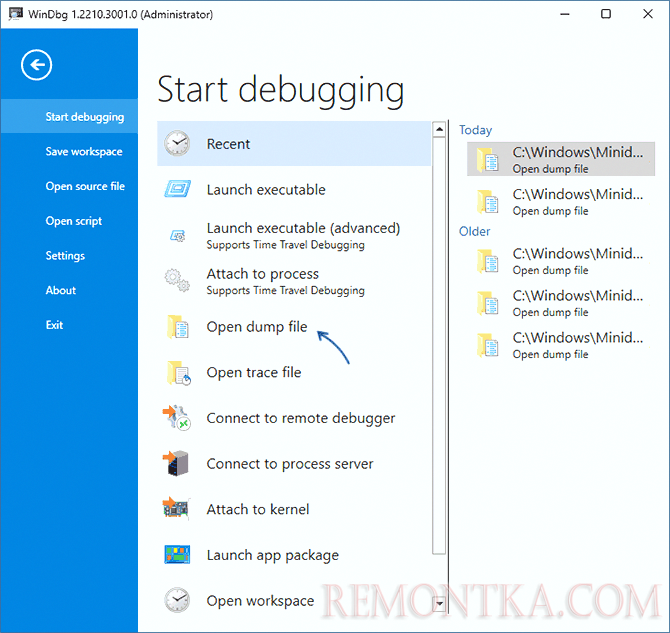Open second Today C:\Windows\Minid... entry text
Screen dimensions: 670x633
point(578,194)
